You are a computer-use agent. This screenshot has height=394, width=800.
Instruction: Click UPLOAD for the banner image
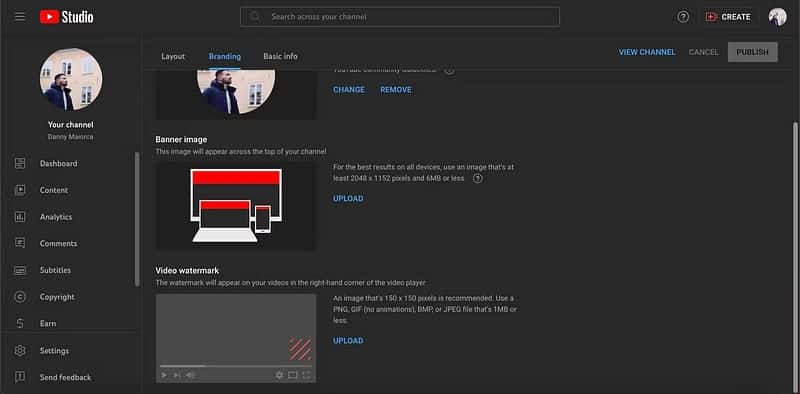[348, 199]
